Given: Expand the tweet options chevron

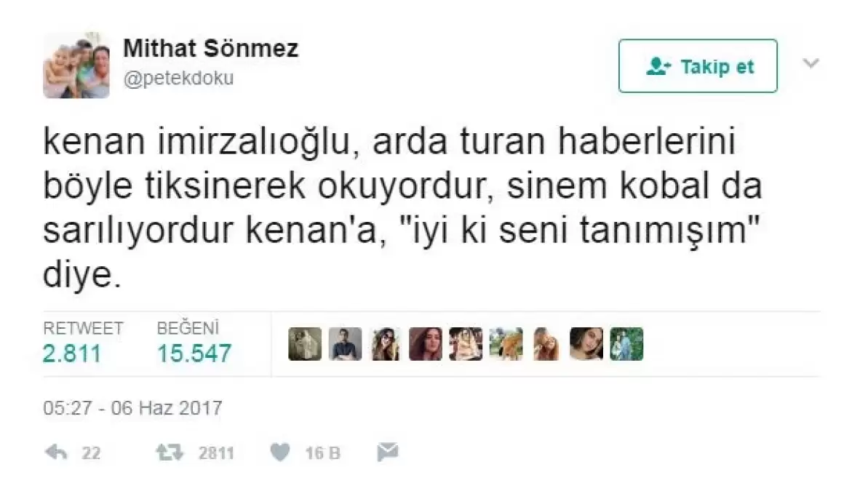Looking at the screenshot, I should click(811, 63).
